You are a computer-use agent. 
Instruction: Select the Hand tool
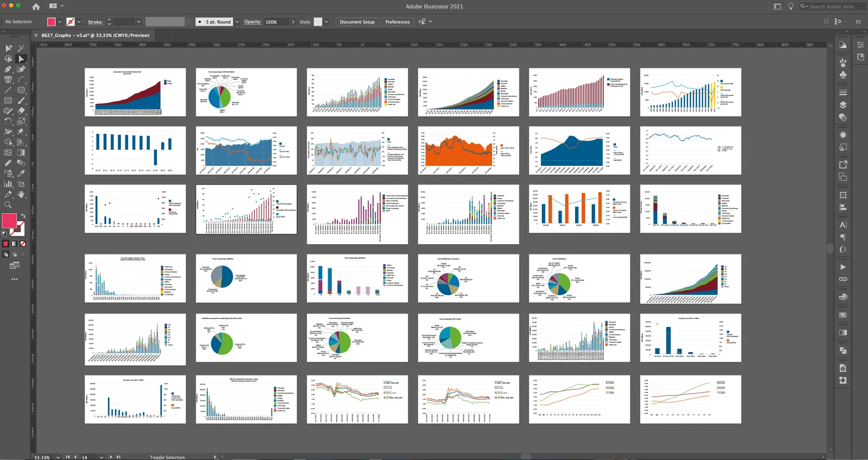coord(21,194)
